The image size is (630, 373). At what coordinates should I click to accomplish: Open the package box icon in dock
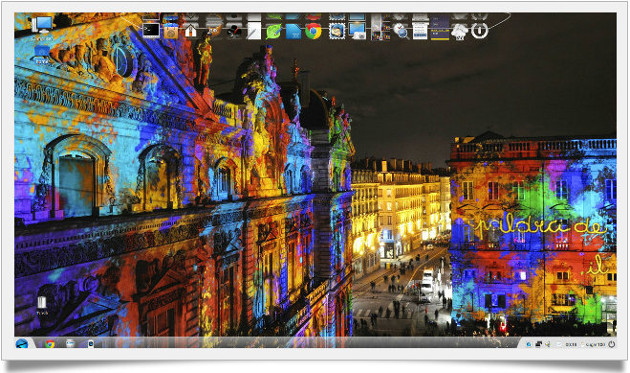point(171,32)
